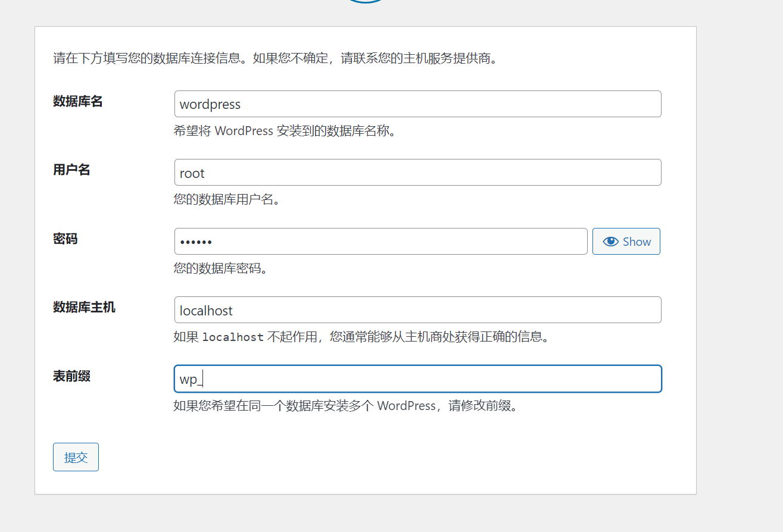The height and width of the screenshot is (532, 783).
Task: Click the hint text 您的数据库密码。
Action: pyautogui.click(x=221, y=268)
